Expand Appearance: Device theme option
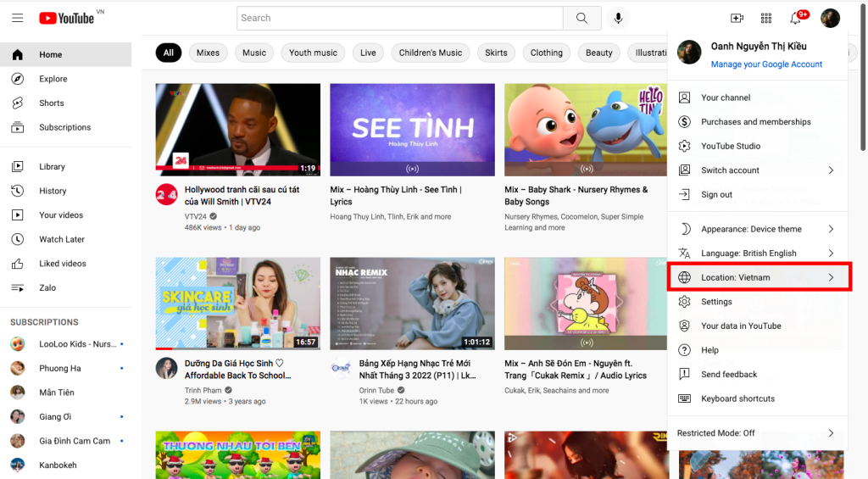868x479 pixels. [757, 229]
